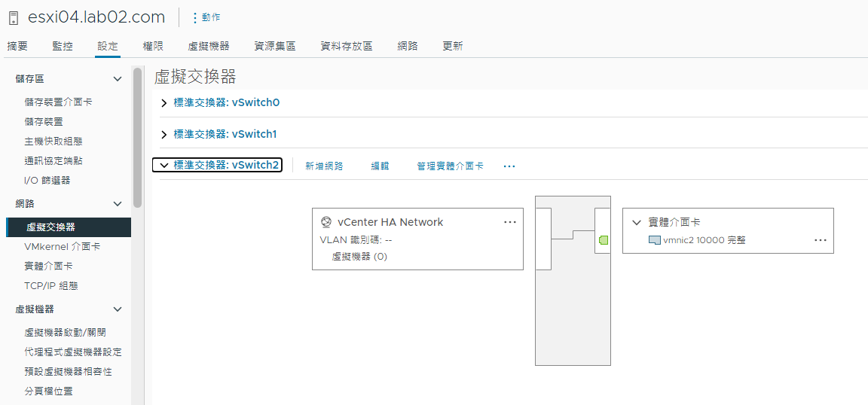The height and width of the screenshot is (405, 868).
Task: Click the host icon beside esxi04.lab02.com
Action: (14, 18)
